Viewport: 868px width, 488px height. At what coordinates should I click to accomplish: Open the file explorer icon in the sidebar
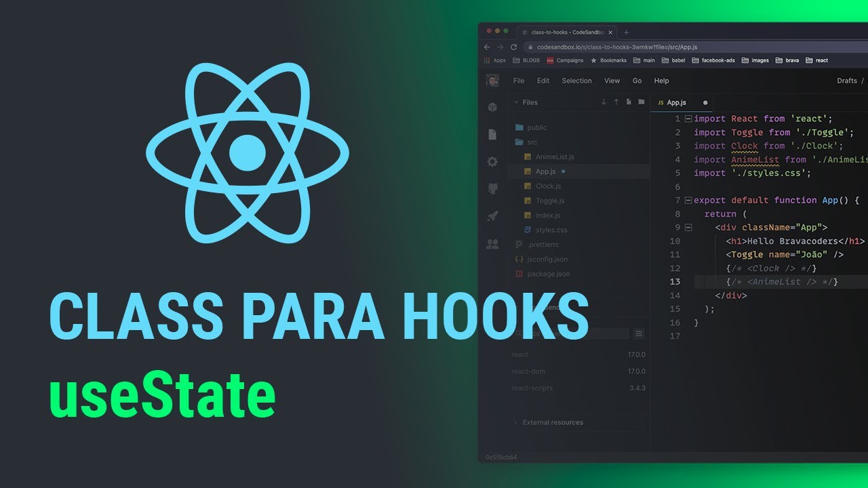[x=492, y=134]
